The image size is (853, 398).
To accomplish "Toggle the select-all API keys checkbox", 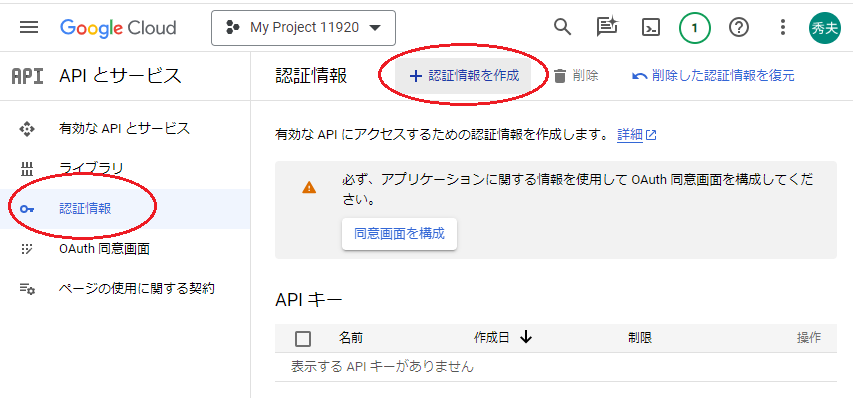I will (303, 339).
